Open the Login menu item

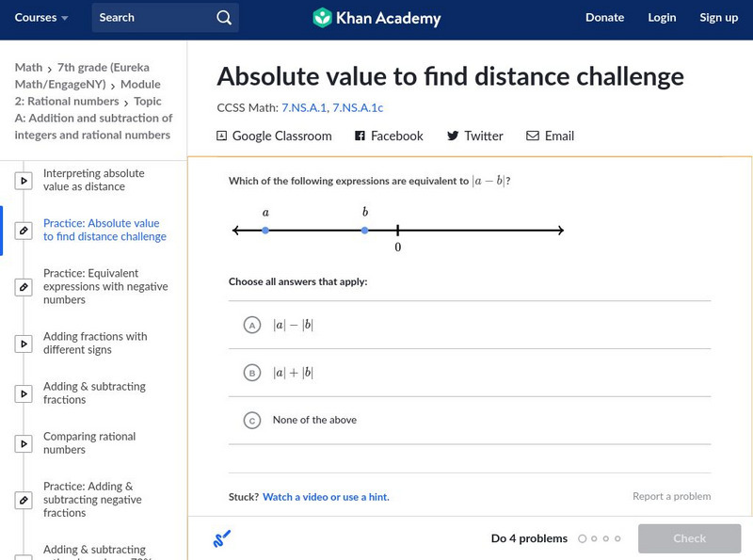[662, 18]
